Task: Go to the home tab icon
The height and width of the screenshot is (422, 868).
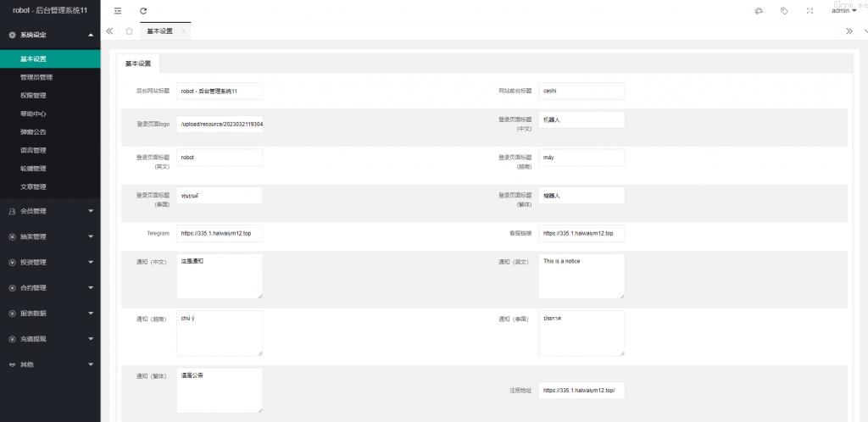Action: 129,31
